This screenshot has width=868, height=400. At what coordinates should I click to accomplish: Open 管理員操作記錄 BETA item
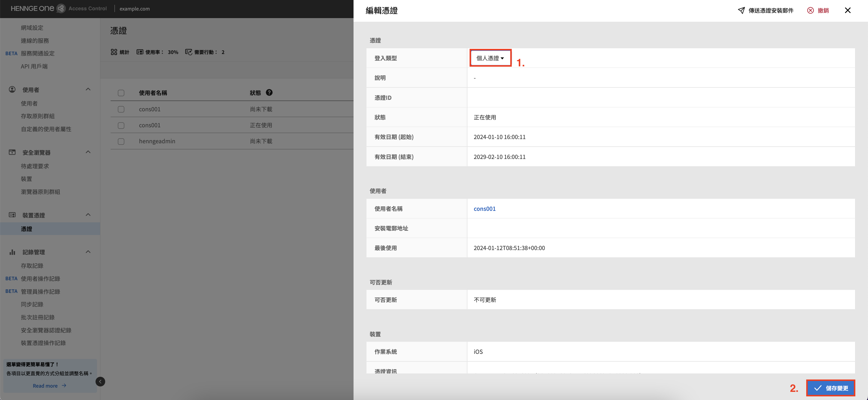tap(40, 291)
